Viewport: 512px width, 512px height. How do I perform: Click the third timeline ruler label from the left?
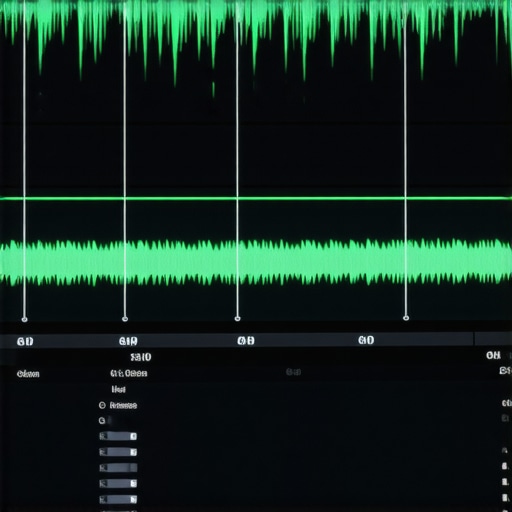246,340
